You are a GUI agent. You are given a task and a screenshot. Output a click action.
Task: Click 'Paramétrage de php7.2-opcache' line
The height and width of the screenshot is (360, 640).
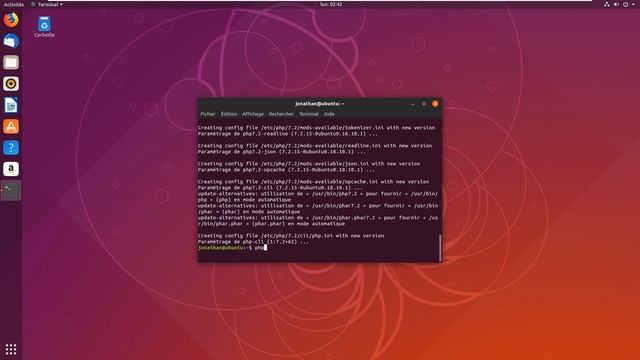(286, 169)
